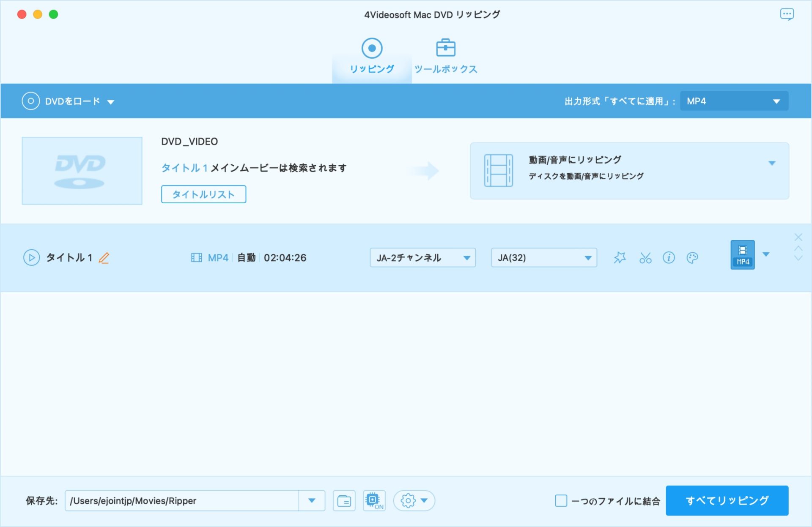Click the タイトルリスト button
The image size is (812, 527).
203,194
